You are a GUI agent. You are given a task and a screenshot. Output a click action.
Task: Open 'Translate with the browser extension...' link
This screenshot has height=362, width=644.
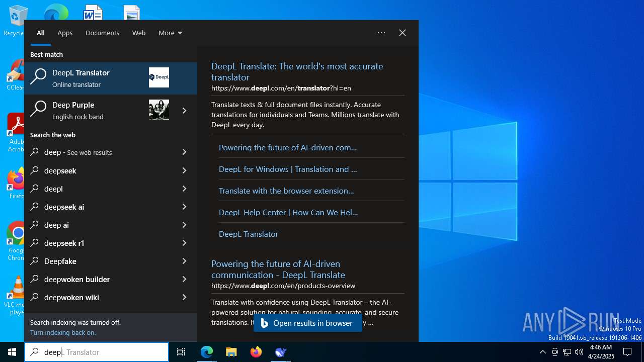(x=286, y=191)
